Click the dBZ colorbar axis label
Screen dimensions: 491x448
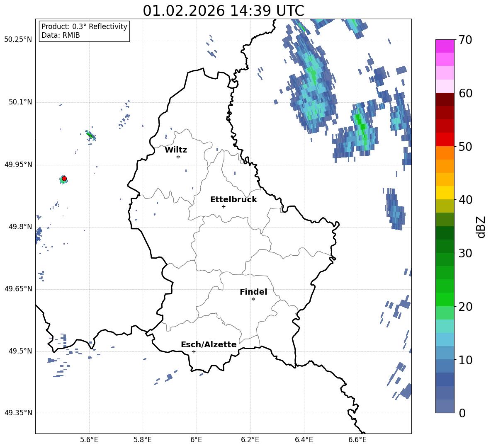pyautogui.click(x=481, y=227)
